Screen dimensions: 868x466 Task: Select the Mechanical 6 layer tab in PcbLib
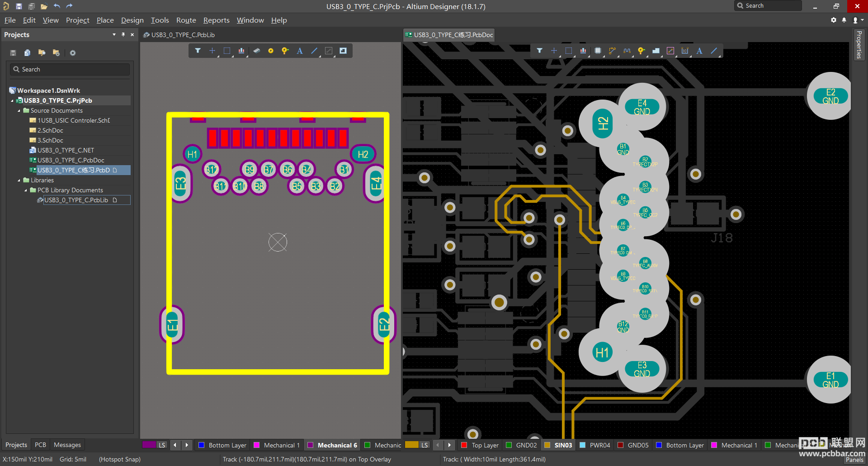click(333, 445)
